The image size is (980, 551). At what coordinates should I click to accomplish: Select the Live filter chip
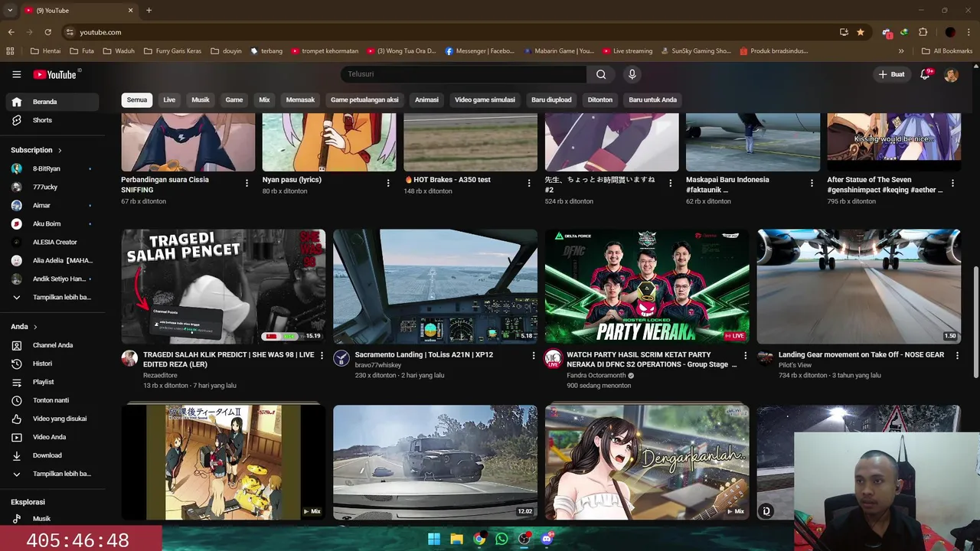click(169, 99)
